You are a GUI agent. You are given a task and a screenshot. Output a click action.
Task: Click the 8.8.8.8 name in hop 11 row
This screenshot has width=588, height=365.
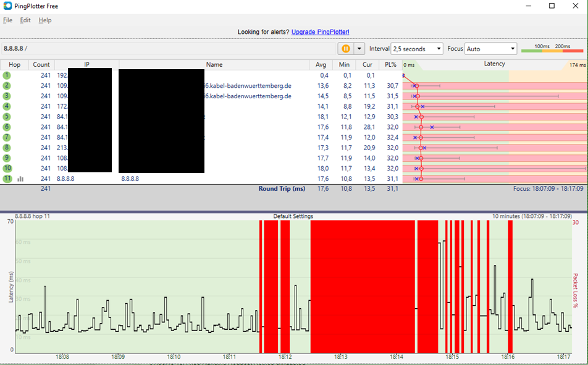coord(130,179)
